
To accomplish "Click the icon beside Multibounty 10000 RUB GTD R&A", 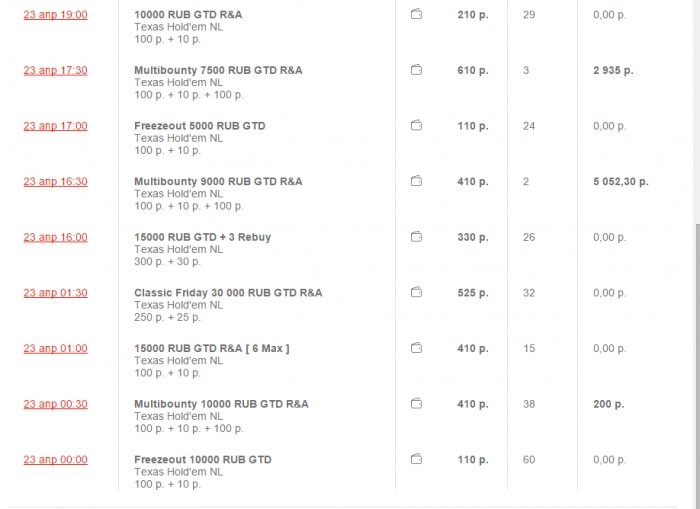I will tap(416, 404).
